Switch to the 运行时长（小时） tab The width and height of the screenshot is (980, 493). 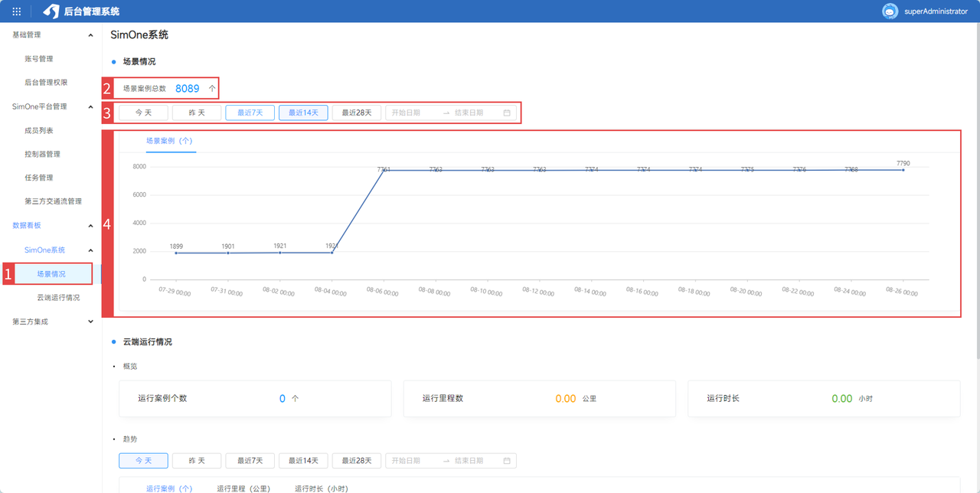pyautogui.click(x=321, y=488)
